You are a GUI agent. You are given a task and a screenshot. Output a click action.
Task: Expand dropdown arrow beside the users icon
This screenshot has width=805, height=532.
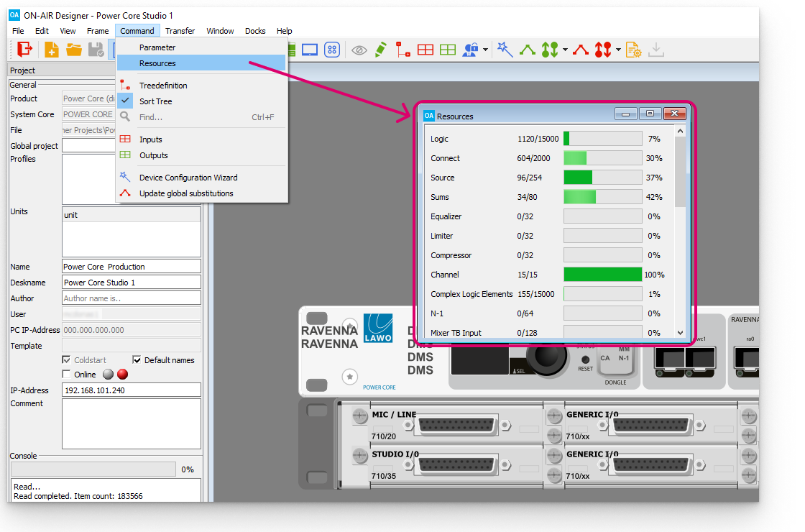pyautogui.click(x=486, y=50)
